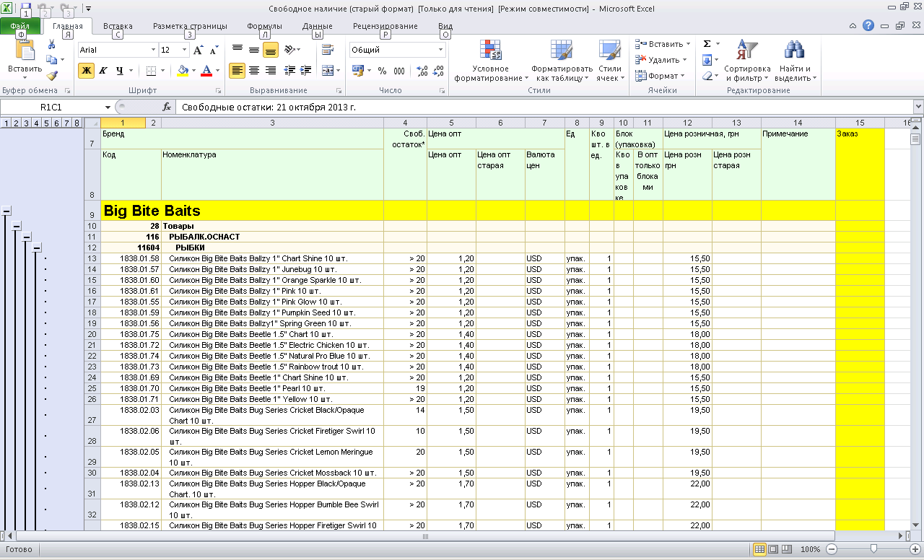Collapse the Big Bite Baits outline group
Viewport: 924px width, 560px height.
tap(6, 211)
